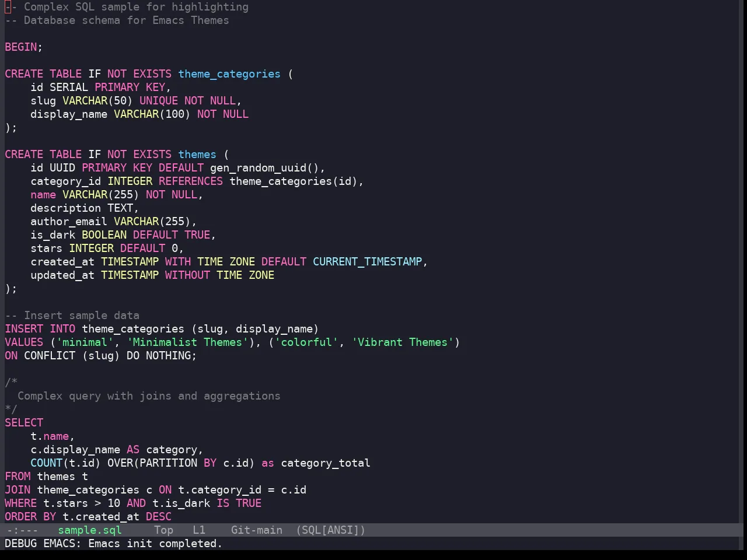Image resolution: width=747 pixels, height=560 pixels.
Task: Click the buffer status dashes in mode line
Action: coord(22,530)
